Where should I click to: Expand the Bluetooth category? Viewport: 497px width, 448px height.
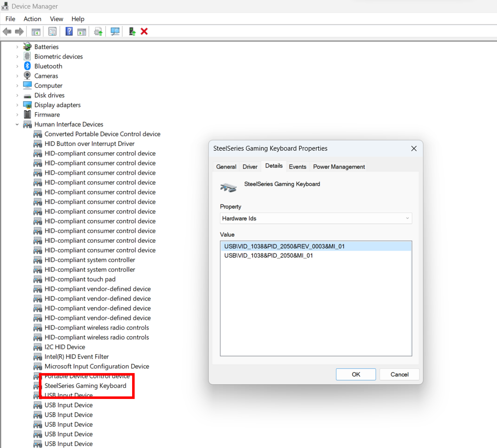[x=17, y=66]
